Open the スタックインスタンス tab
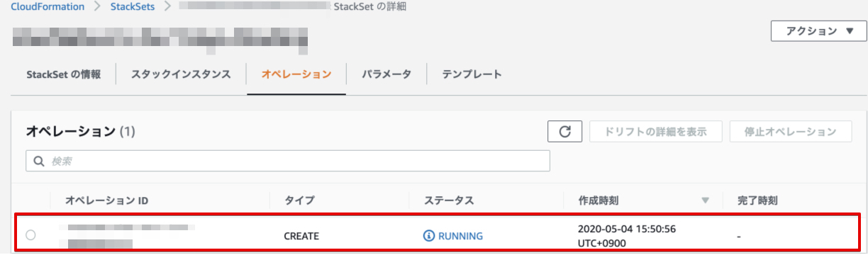This screenshot has height=255, width=868. [x=181, y=74]
